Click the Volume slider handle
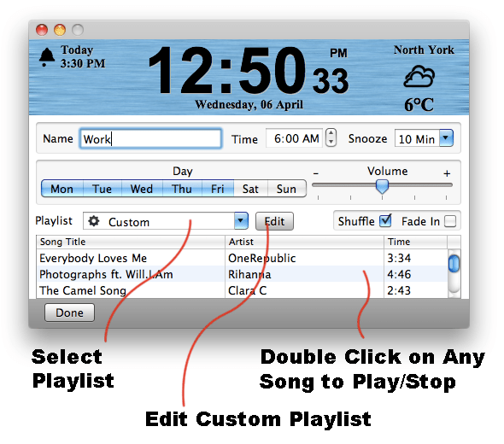Viewport: 504px width, 444px height. click(x=382, y=186)
